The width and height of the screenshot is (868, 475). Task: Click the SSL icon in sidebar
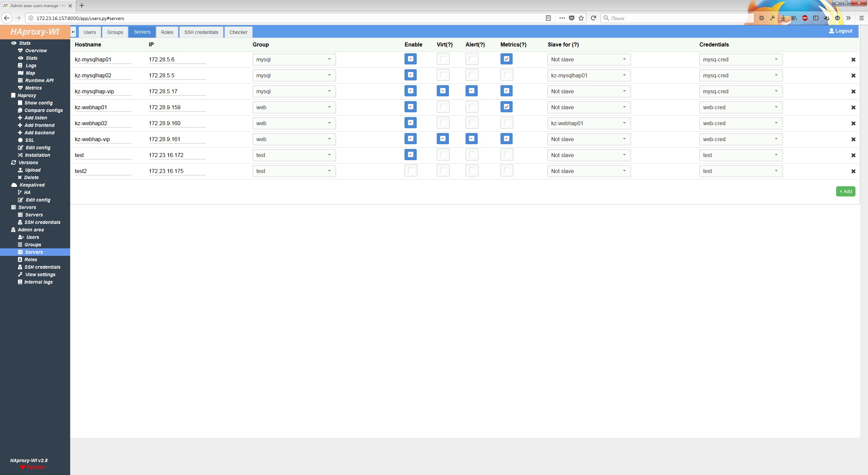pos(20,140)
